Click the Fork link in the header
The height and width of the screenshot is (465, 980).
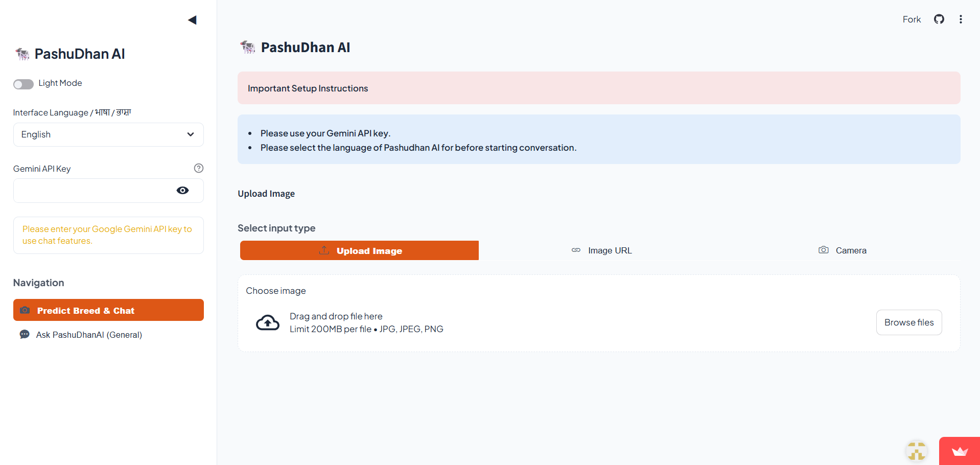coord(912,19)
